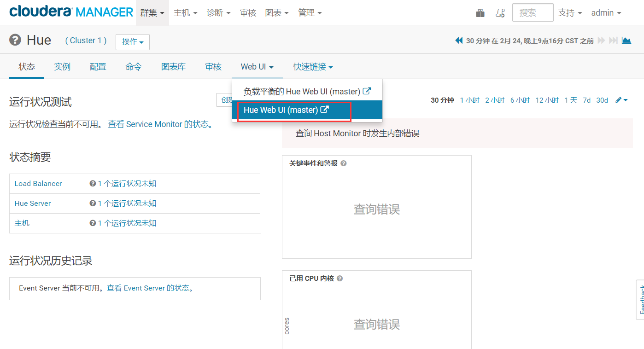Click the 查询 Host Monitor 时发生内部错误 message
644x349 pixels.
357,134
